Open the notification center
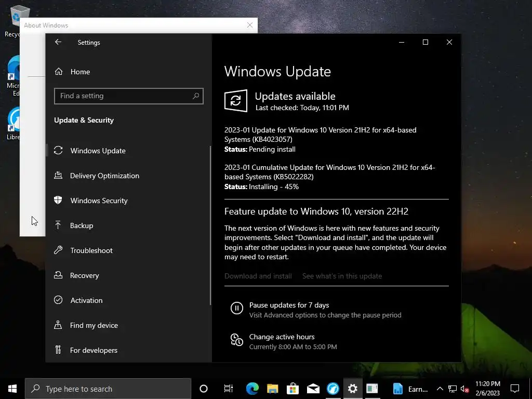Viewport: 532px width, 399px height. coord(515,389)
